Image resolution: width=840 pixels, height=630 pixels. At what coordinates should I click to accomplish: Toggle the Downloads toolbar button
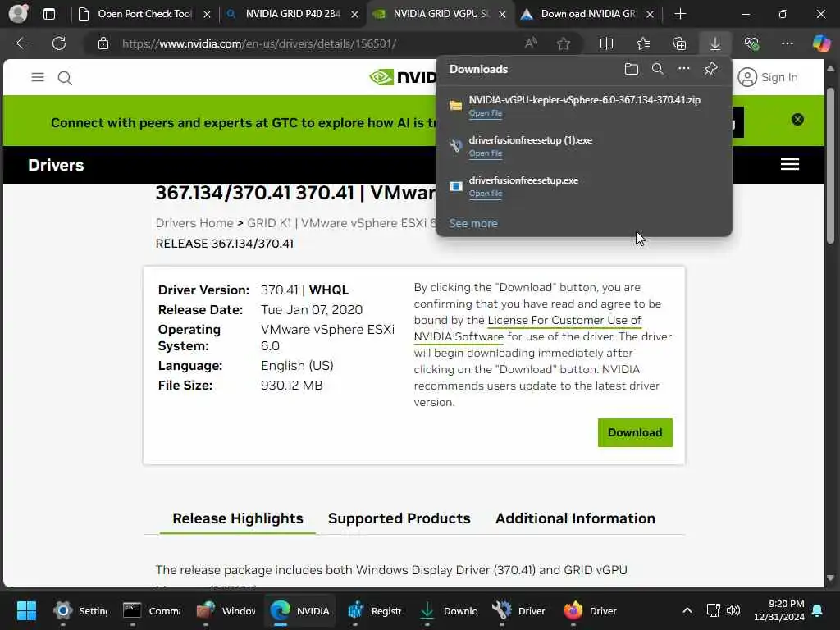tap(715, 43)
